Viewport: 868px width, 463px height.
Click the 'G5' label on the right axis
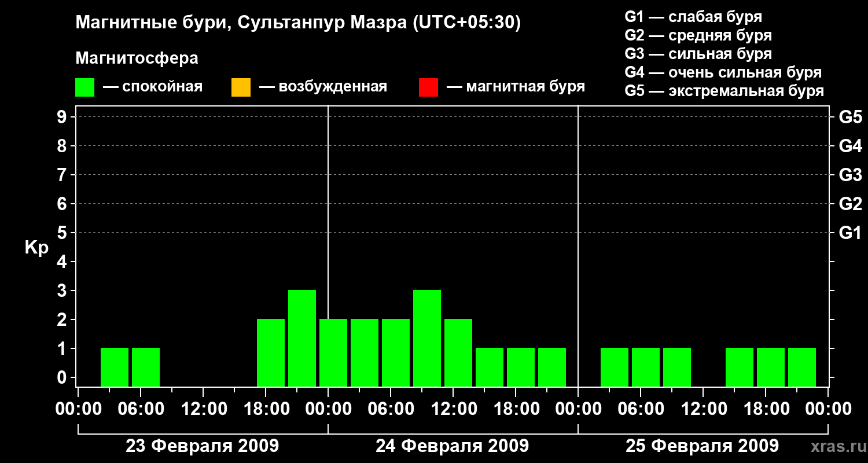(851, 117)
